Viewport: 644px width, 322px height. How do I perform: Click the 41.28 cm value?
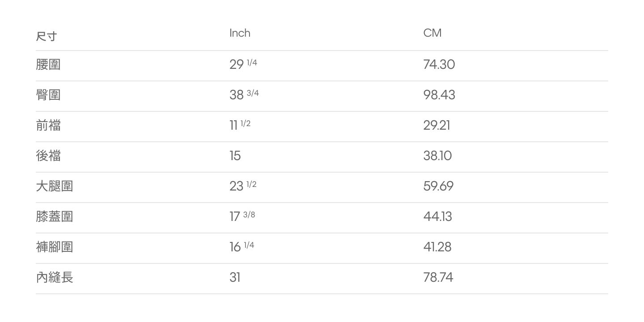[x=437, y=247]
